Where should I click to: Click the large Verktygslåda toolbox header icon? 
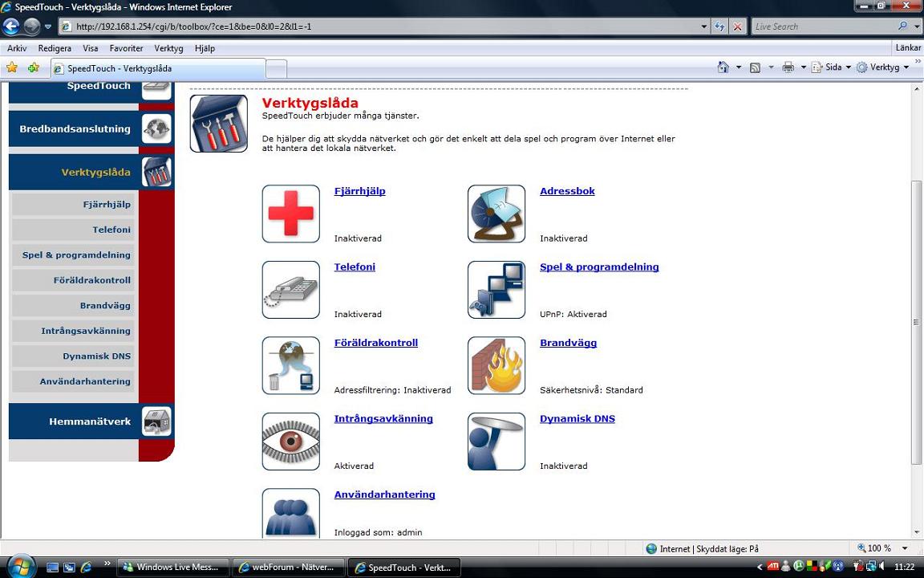click(219, 124)
